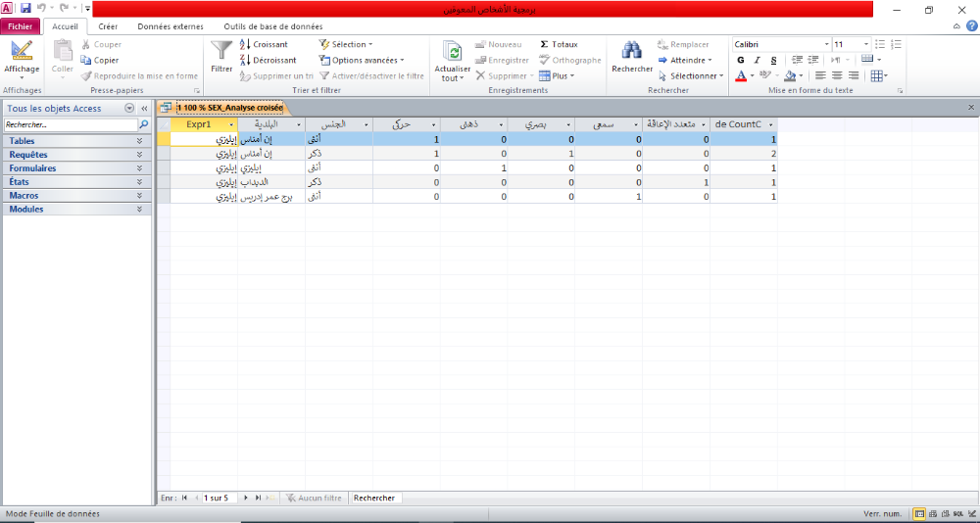980x523 pixels.
Task: Expand the États group
Action: tap(76, 182)
